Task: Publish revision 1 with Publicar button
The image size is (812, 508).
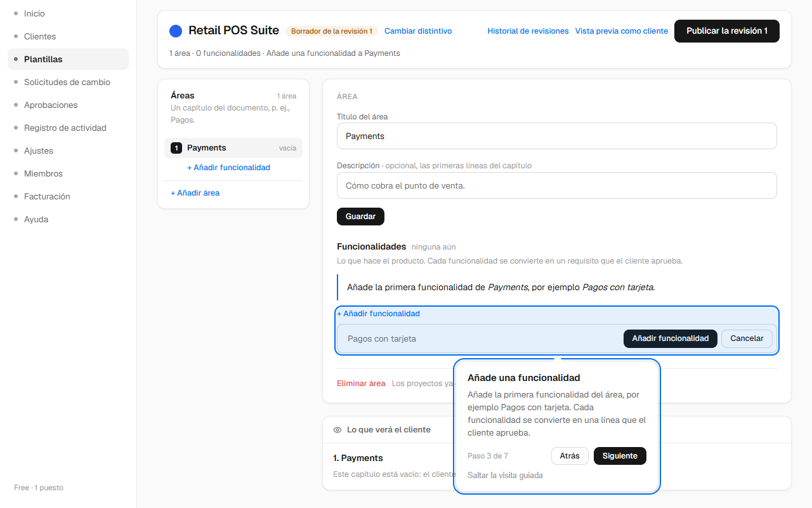Action: click(727, 31)
